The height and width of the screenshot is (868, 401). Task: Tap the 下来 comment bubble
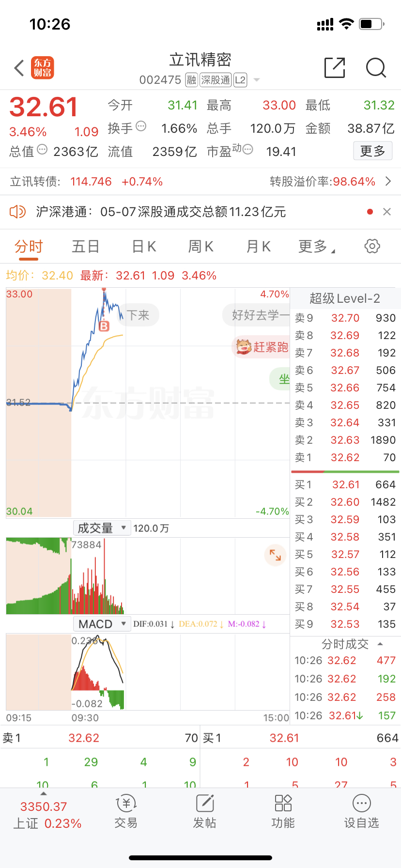pos(139,315)
